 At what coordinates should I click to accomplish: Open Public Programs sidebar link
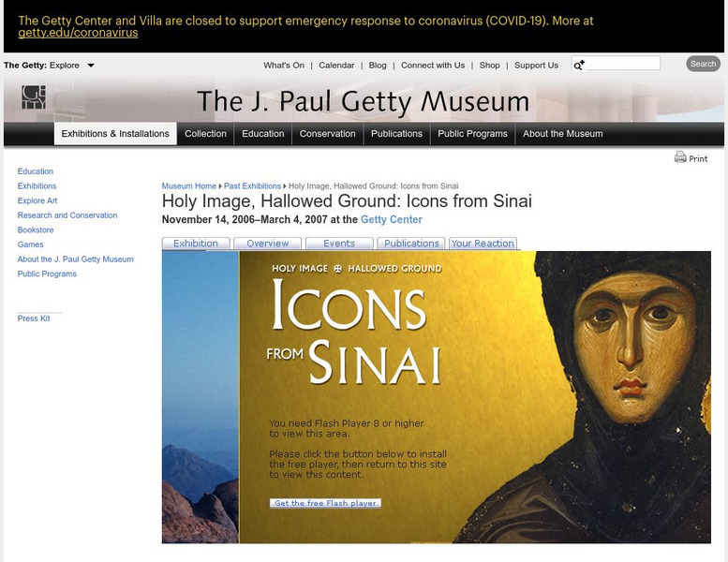47,274
